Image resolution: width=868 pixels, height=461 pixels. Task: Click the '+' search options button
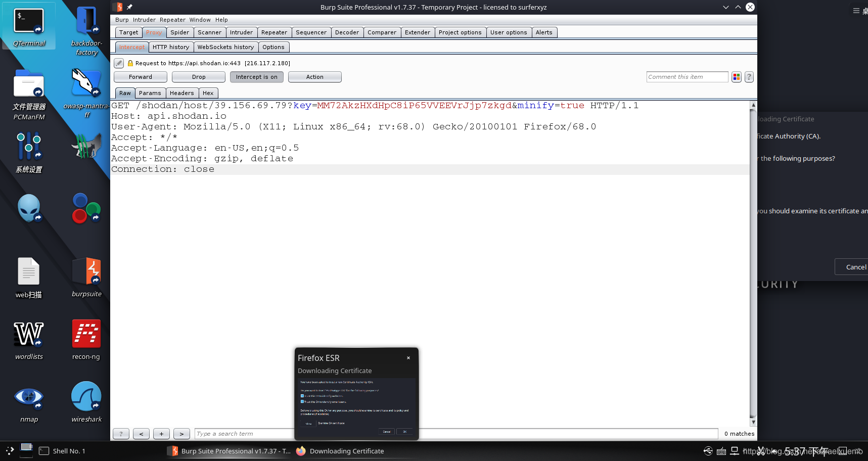click(x=161, y=434)
